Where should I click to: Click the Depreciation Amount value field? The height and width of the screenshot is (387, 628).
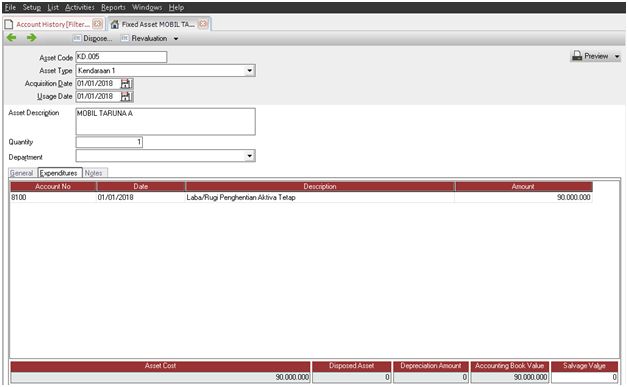click(x=431, y=377)
